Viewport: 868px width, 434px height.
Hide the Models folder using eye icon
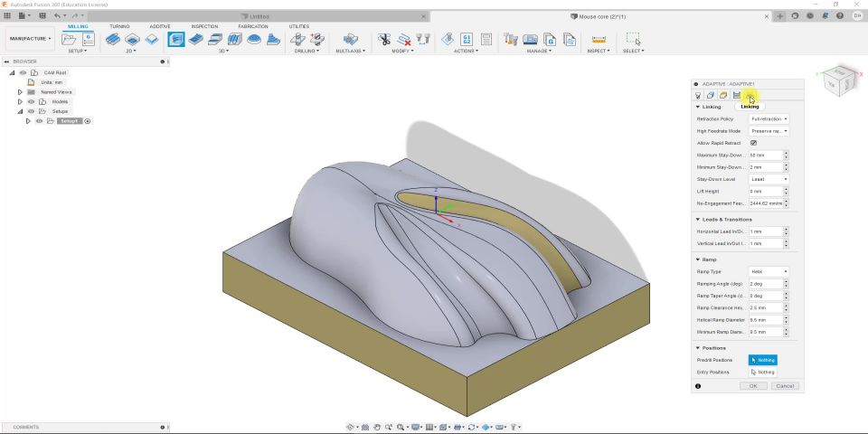pos(31,101)
